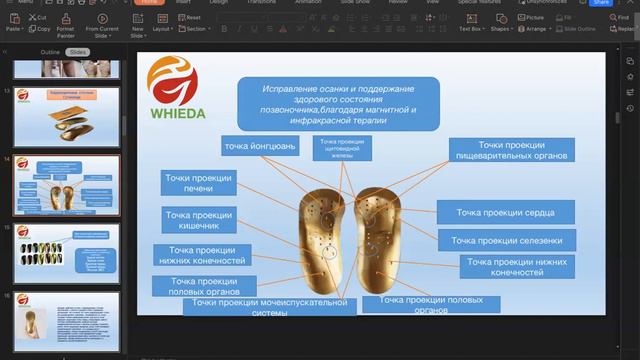
Task: Click the Reset slide icon
Action: pos(182,17)
